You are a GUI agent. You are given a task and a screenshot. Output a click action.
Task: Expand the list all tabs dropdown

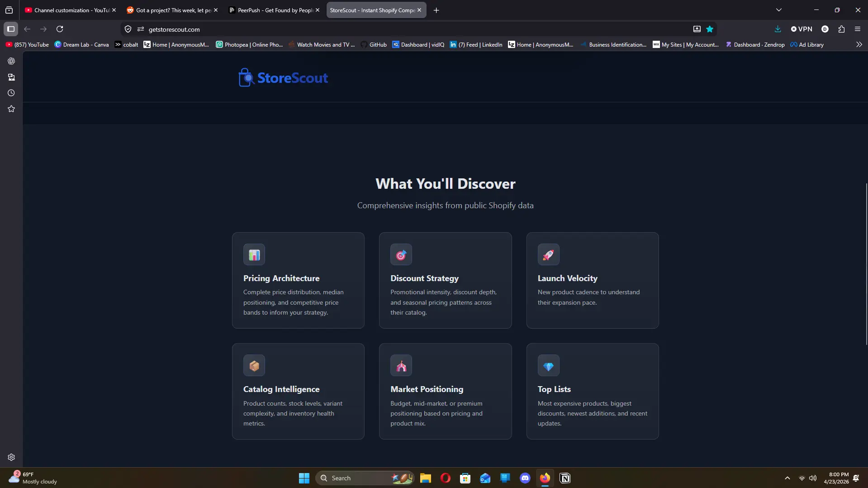coord(779,10)
